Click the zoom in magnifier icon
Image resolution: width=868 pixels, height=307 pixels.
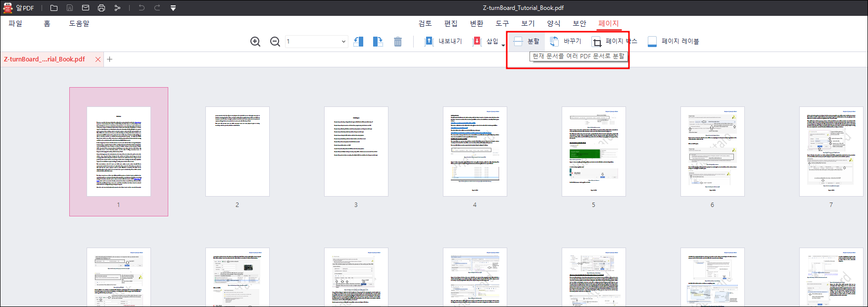[x=255, y=42]
